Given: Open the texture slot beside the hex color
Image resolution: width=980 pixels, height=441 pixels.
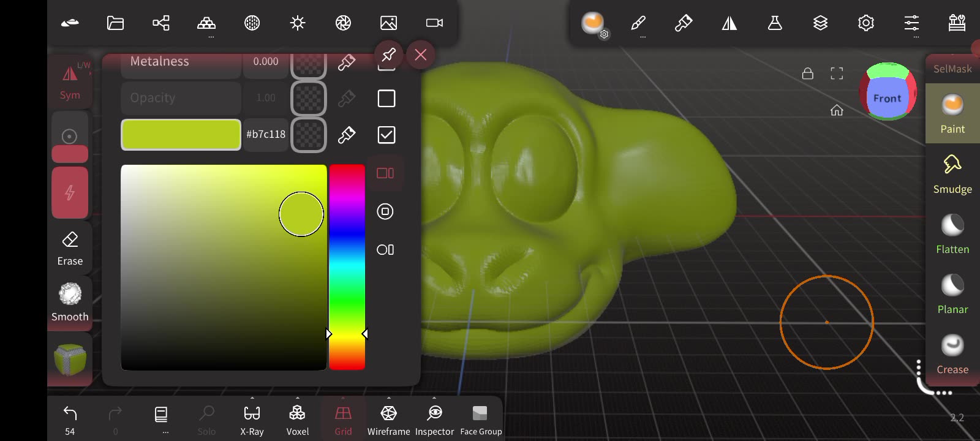Looking at the screenshot, I should (x=308, y=135).
